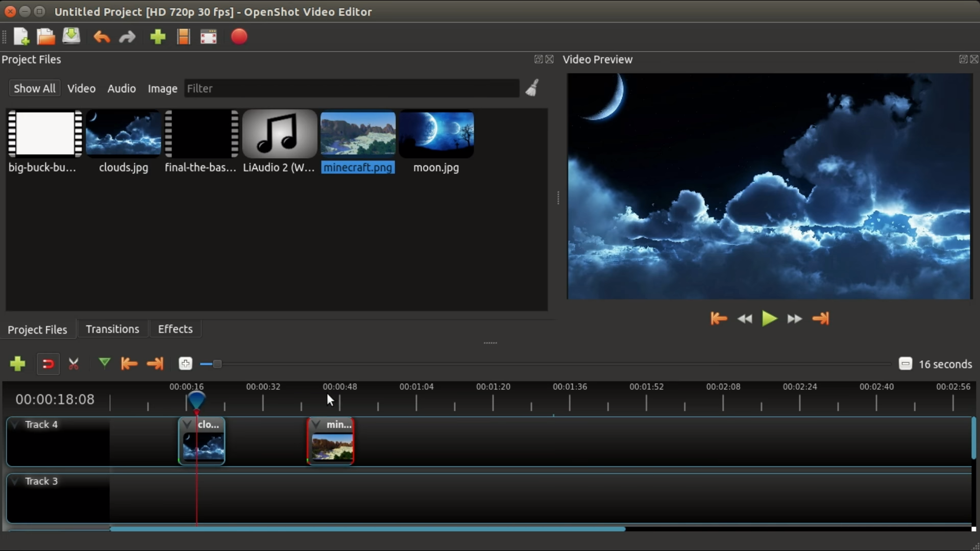Select the Razor scissors tool

click(73, 364)
